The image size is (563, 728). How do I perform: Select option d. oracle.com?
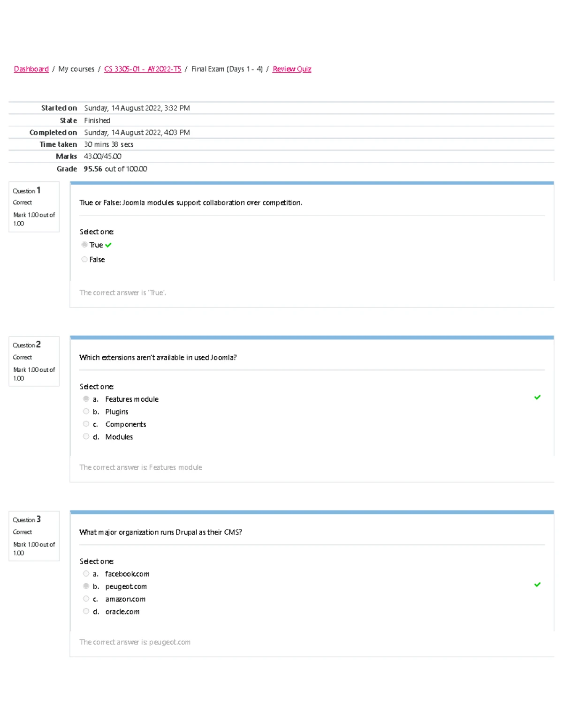coord(86,611)
